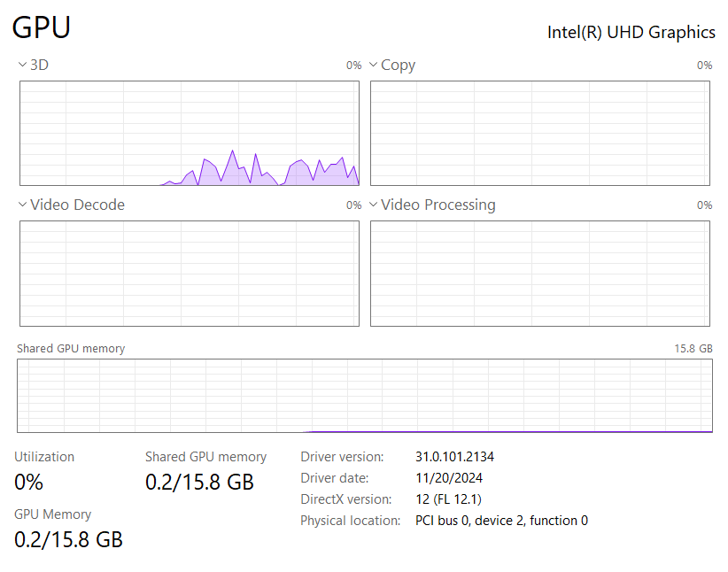Open the Video Processing engine dropdown chevron
728x572 pixels.
pyautogui.click(x=373, y=205)
